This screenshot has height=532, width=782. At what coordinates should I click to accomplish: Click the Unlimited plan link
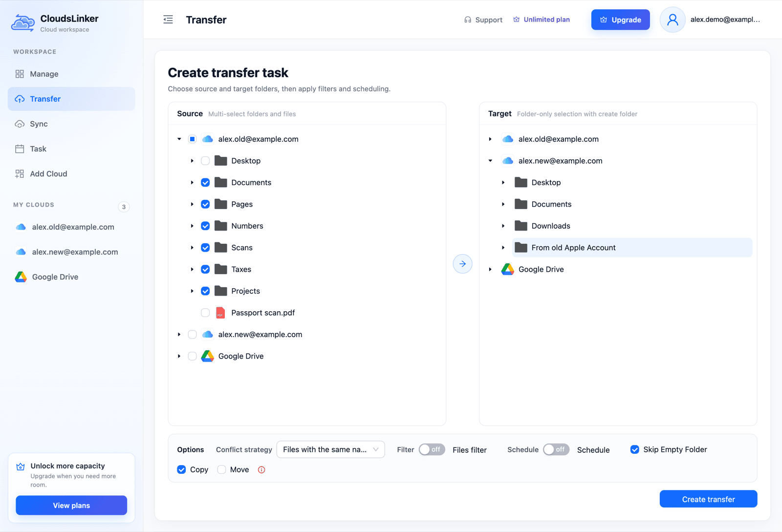coord(542,20)
